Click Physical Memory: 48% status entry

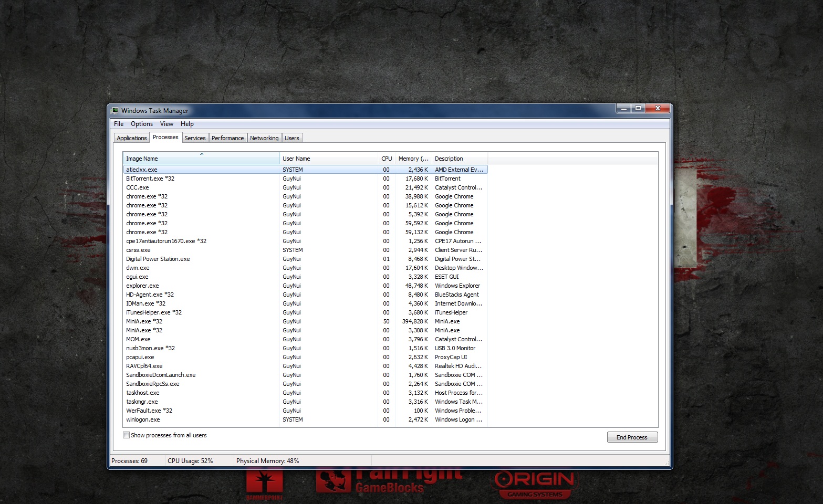(268, 461)
